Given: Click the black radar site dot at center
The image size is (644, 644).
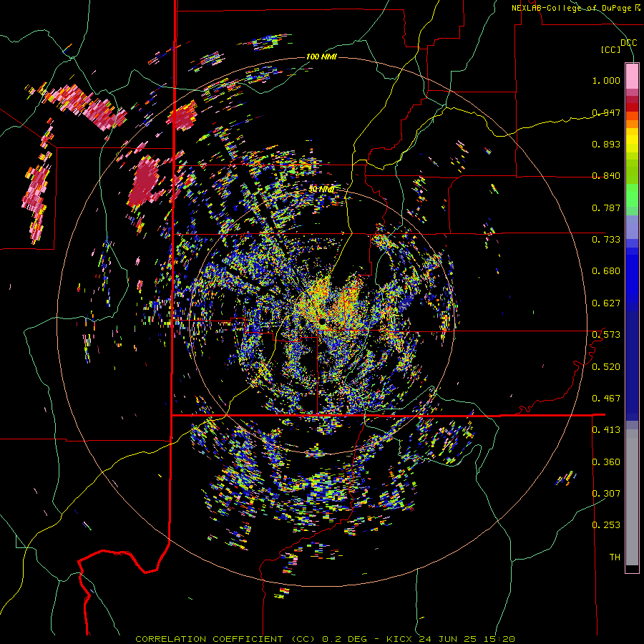Looking at the screenshot, I should [323, 321].
